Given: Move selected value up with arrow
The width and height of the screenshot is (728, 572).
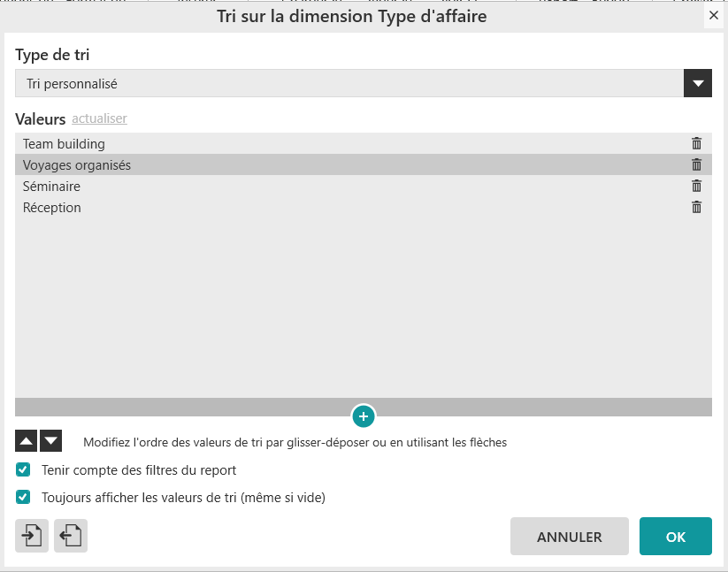Looking at the screenshot, I should [x=27, y=440].
